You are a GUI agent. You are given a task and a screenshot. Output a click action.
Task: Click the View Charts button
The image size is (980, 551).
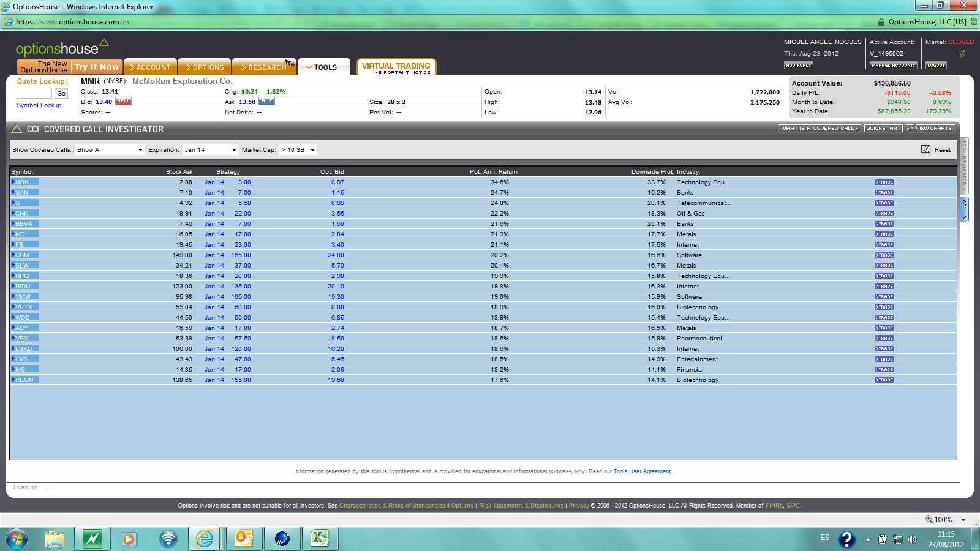[930, 129]
